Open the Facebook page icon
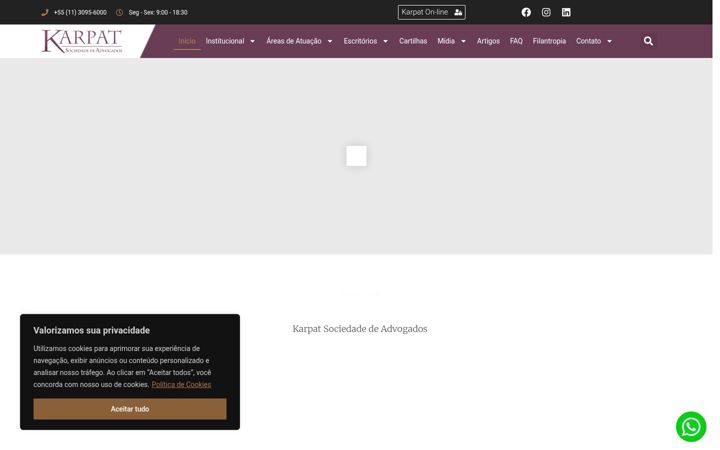 pos(526,12)
